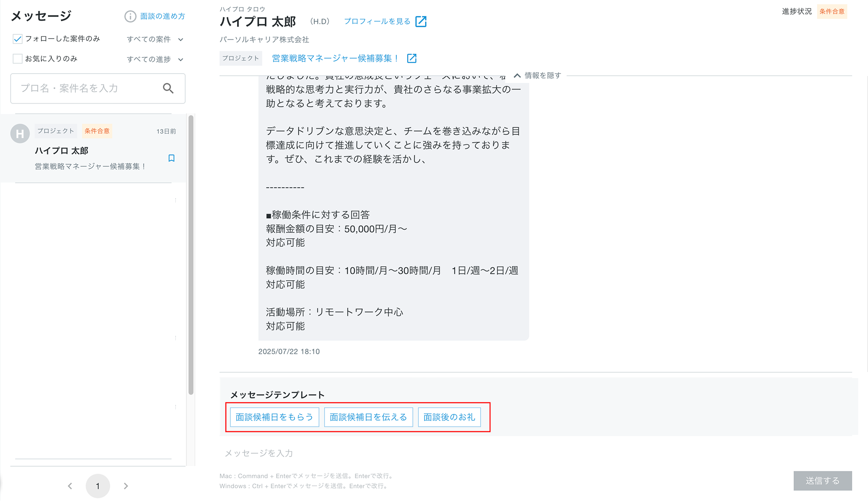
Task: Toggle bookmark icon on ハイプロ 太郎 conversation
Action: click(171, 158)
